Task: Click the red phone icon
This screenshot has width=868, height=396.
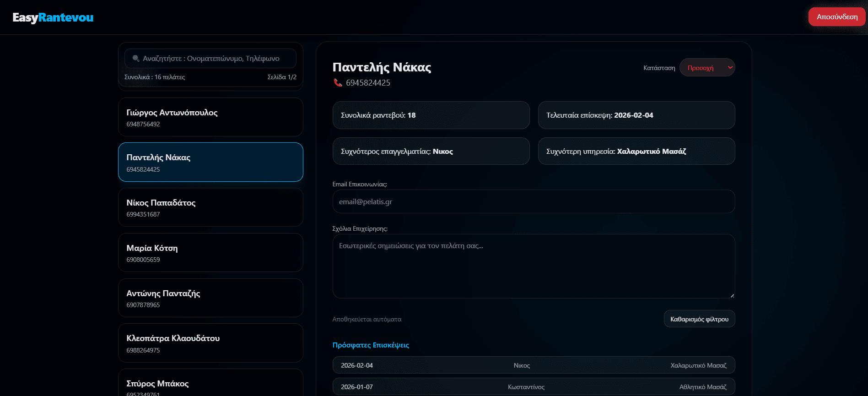Action: click(338, 83)
